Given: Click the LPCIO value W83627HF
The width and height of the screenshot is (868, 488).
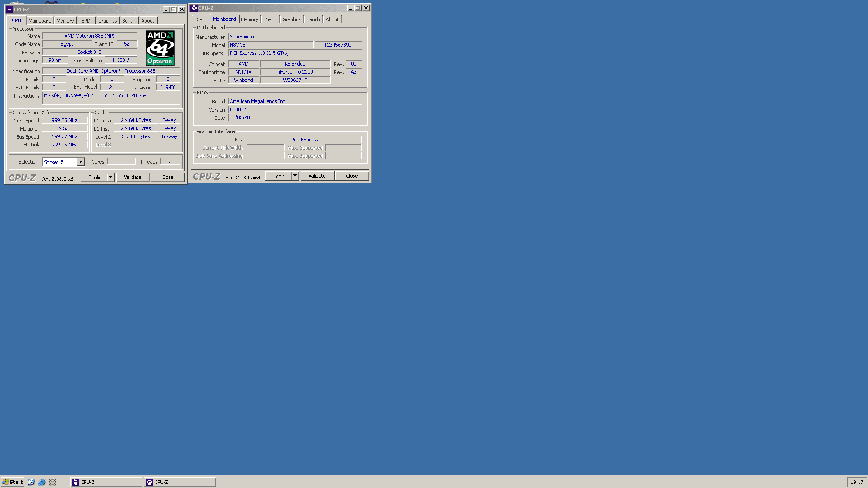Looking at the screenshot, I should (295, 80).
